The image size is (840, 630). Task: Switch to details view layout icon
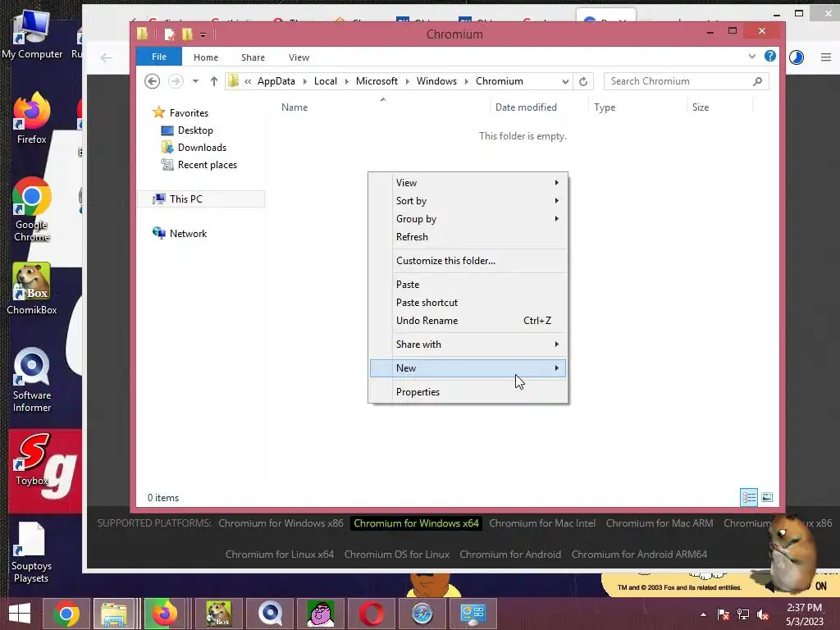749,498
